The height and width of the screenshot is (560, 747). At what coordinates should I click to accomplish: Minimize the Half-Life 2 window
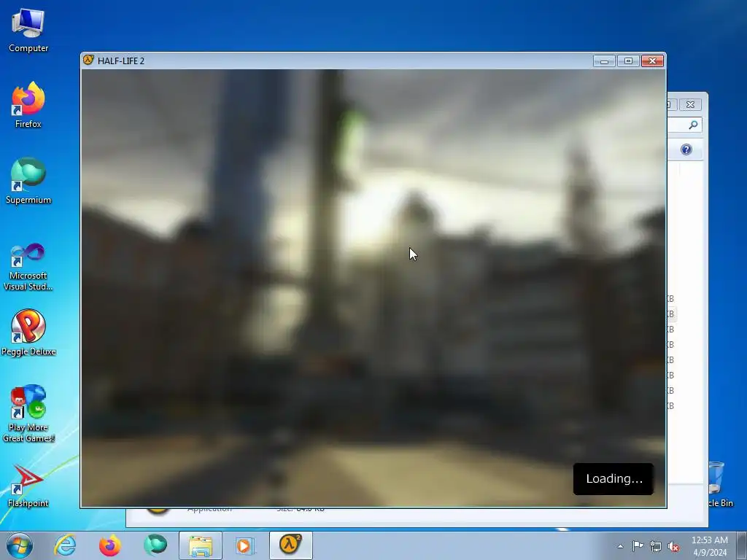click(x=604, y=61)
